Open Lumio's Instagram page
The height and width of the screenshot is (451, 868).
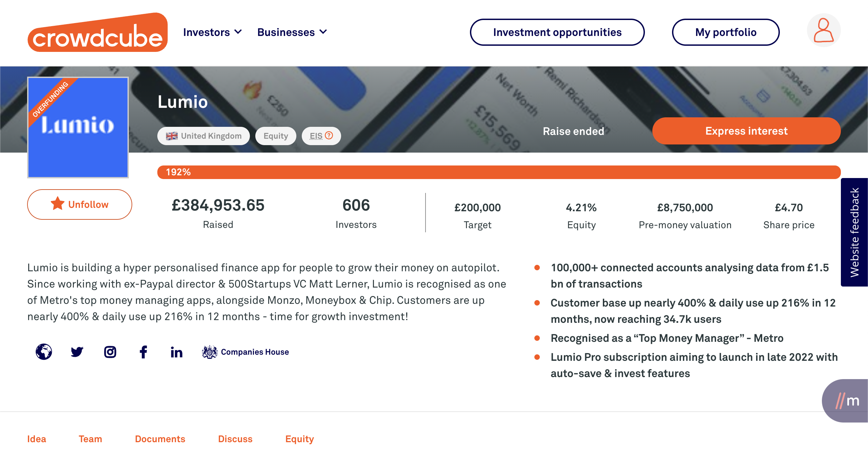pos(110,352)
